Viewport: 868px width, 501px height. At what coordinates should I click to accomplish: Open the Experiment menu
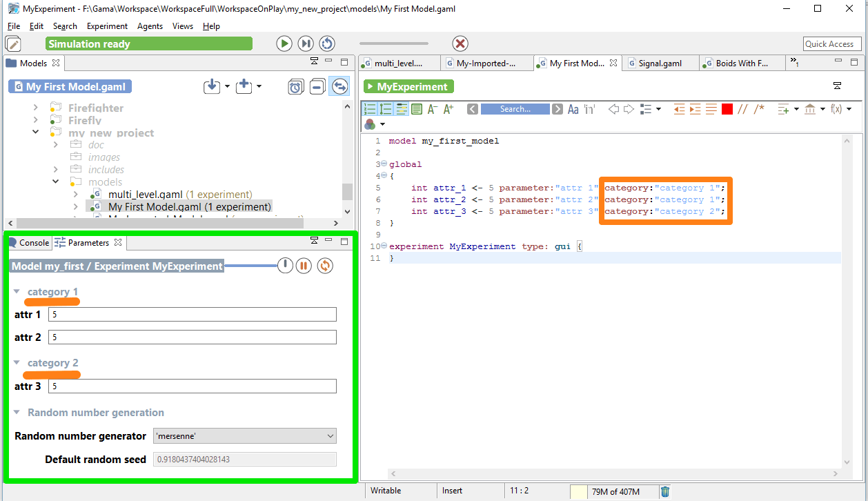(107, 26)
